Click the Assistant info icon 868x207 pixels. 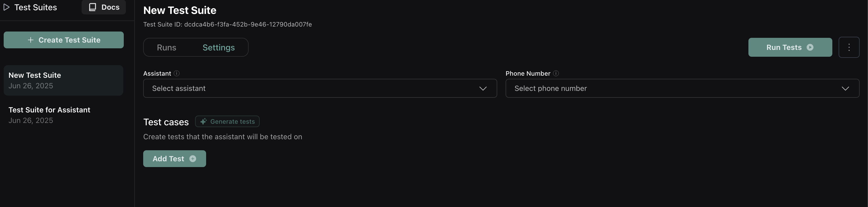click(x=176, y=73)
